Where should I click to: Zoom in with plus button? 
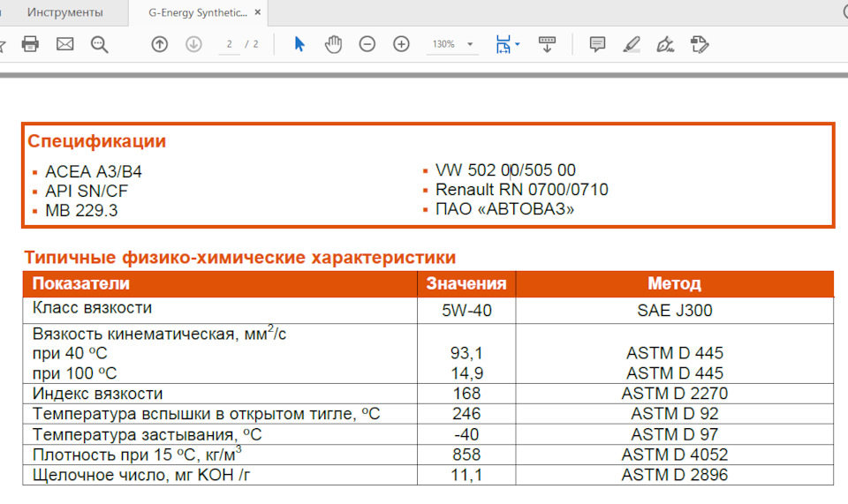click(x=401, y=44)
